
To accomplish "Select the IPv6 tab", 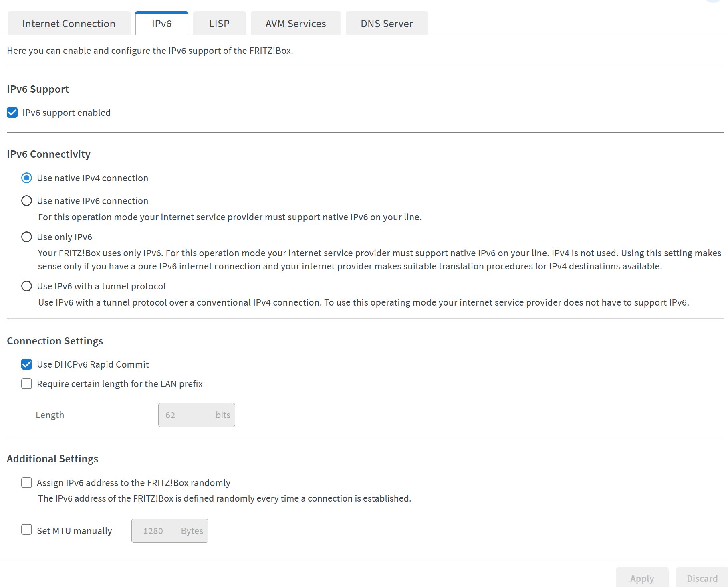I will [x=162, y=24].
